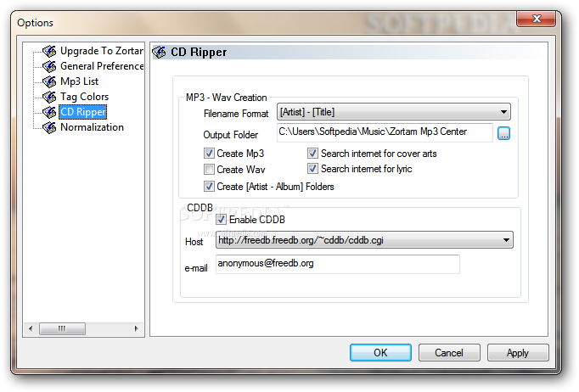Screen dimensions: 579x392
Task: Click the tree's horizontal scrollbar thumb
Action: click(62, 328)
